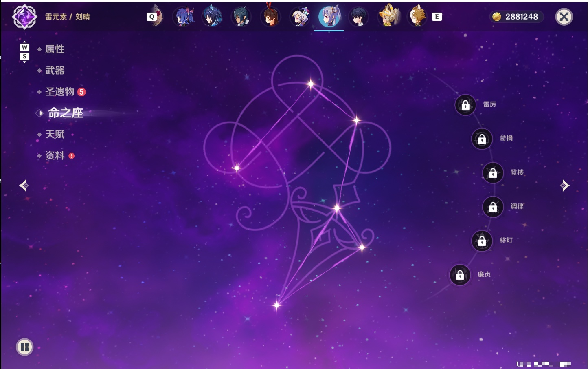Click the Mora coin balance display
Screen dimensions: 588x369
click(516, 17)
